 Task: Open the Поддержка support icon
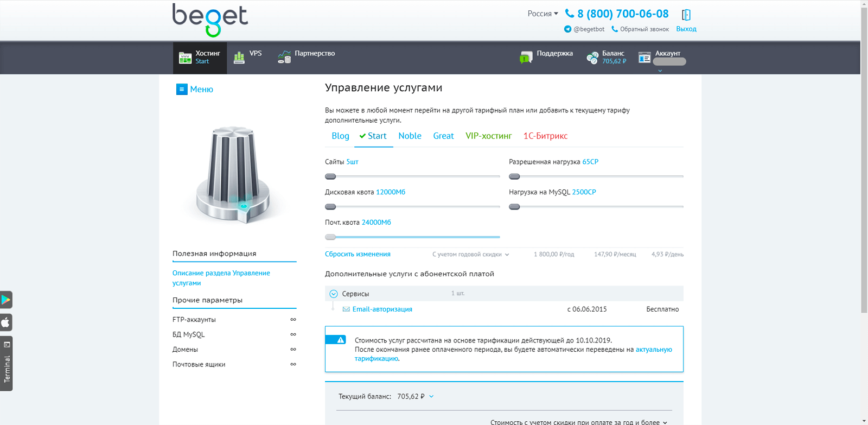(526, 57)
